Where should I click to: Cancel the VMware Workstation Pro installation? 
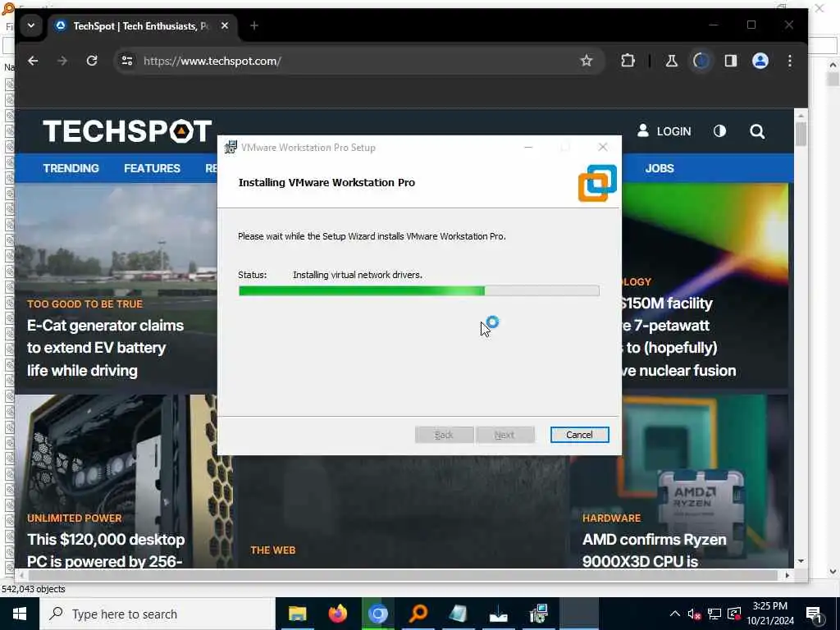point(579,435)
